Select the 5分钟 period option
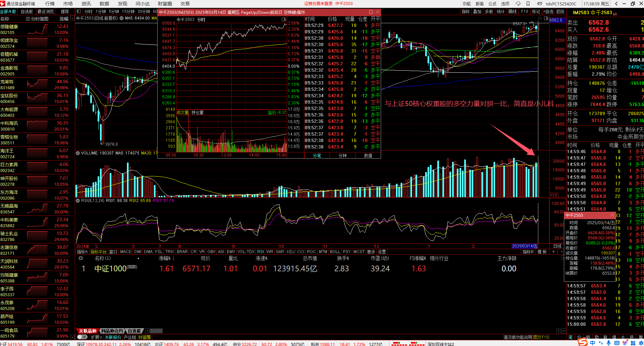 tap(114, 11)
